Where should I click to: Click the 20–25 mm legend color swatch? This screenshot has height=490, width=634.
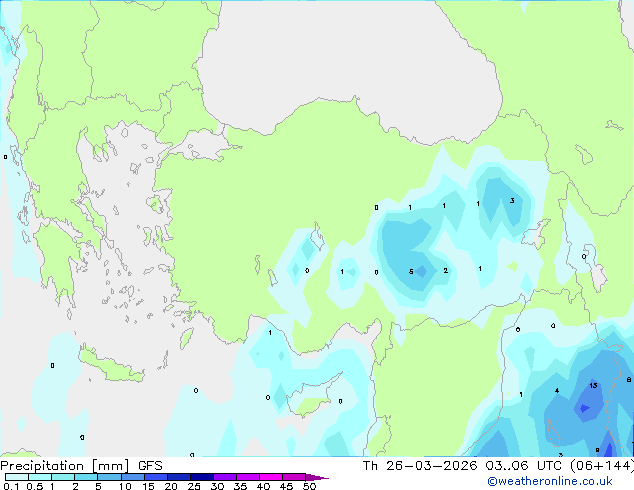179,477
